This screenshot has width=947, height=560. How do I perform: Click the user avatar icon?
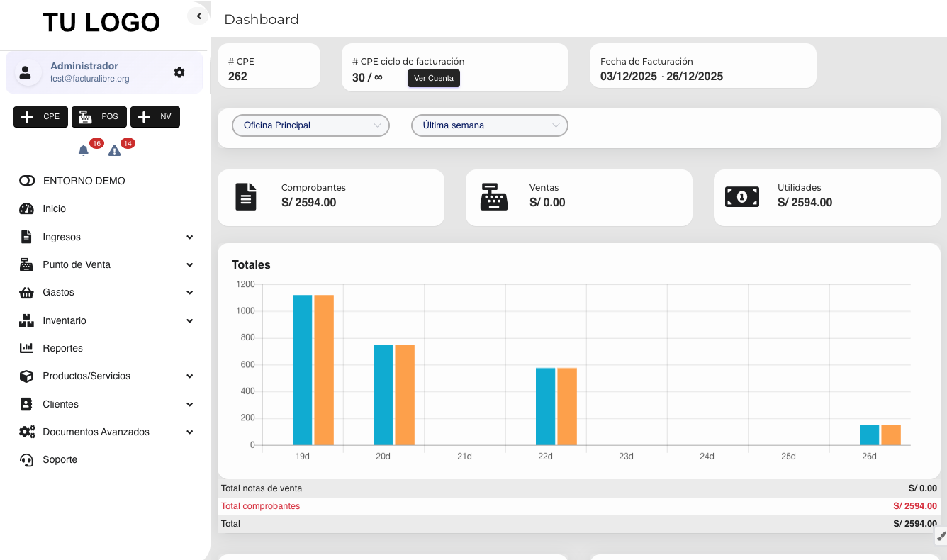tap(26, 72)
